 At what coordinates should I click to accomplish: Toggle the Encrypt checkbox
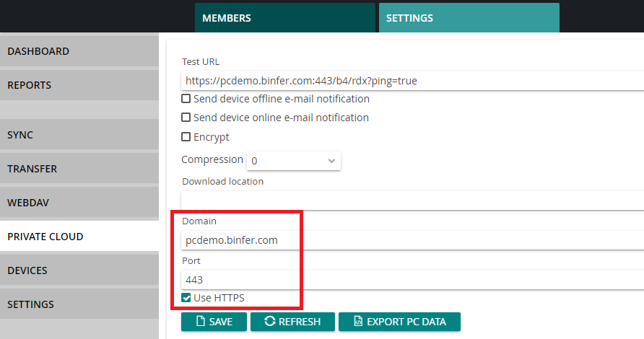(186, 136)
